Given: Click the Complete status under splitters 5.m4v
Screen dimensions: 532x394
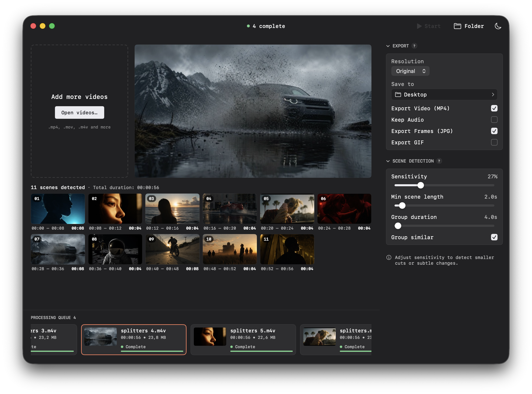Looking at the screenshot, I should point(245,347).
